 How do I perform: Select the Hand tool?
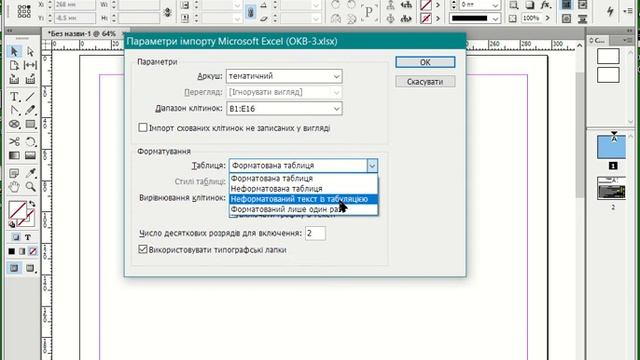(x=14, y=187)
